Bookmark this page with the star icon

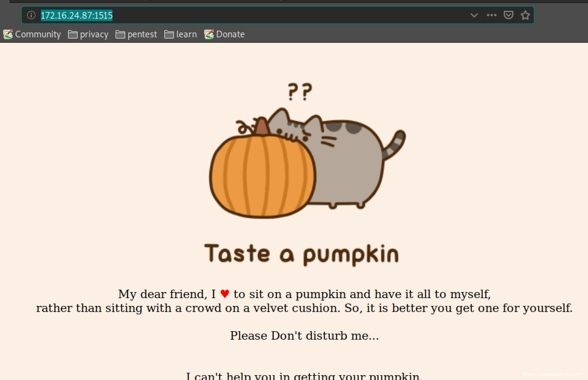[525, 15]
